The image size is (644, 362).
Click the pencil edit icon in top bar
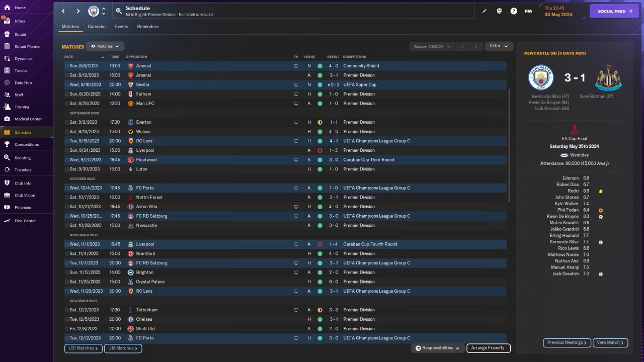(x=485, y=11)
